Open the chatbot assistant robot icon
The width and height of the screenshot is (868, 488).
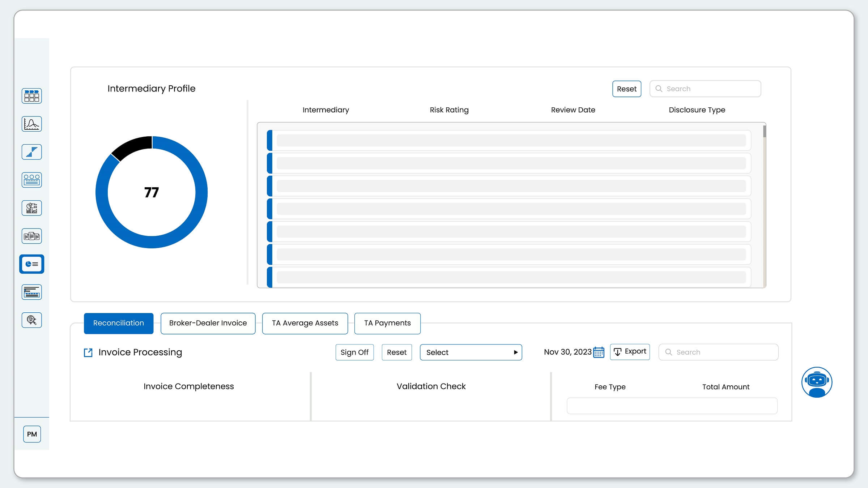(x=817, y=382)
